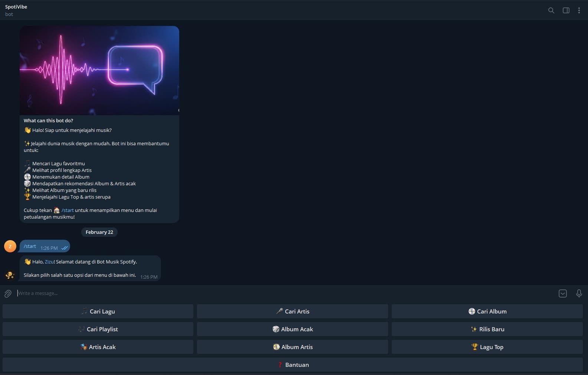Select the Artis Acak button
This screenshot has height=375, width=588.
click(x=98, y=347)
